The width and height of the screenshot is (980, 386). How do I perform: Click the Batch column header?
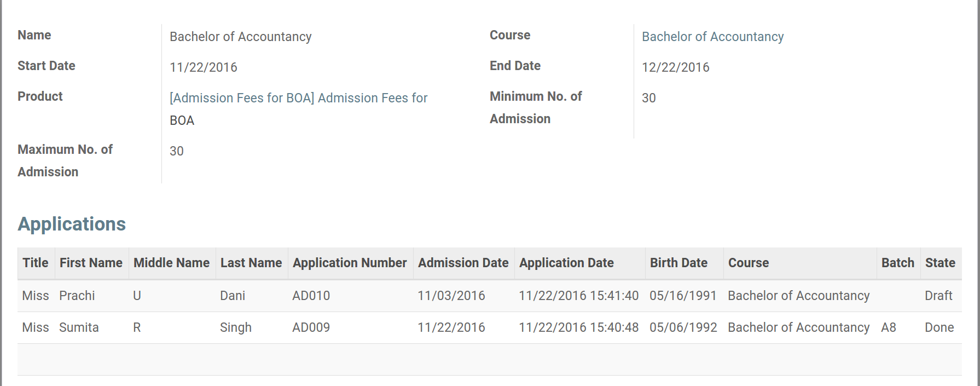pos(897,263)
